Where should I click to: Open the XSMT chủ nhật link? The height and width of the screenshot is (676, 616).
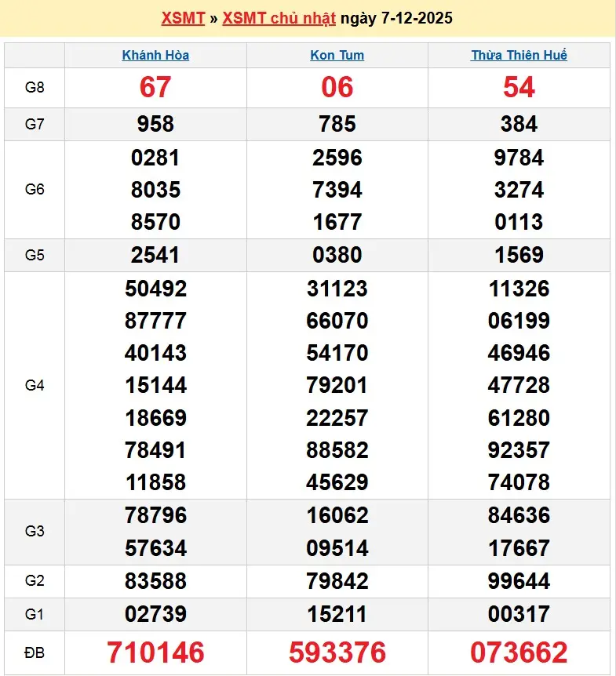click(279, 18)
